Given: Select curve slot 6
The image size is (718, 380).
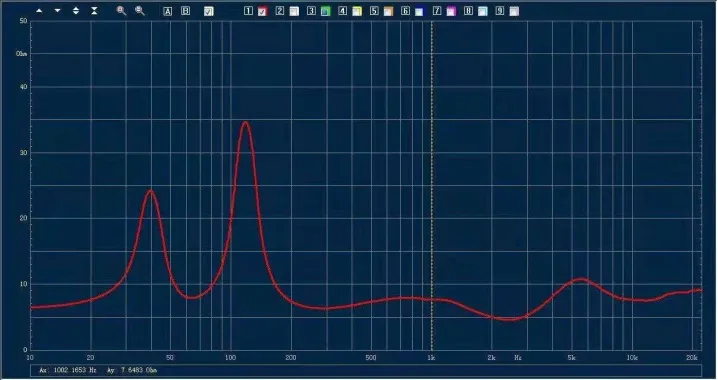Looking at the screenshot, I should pos(405,11).
